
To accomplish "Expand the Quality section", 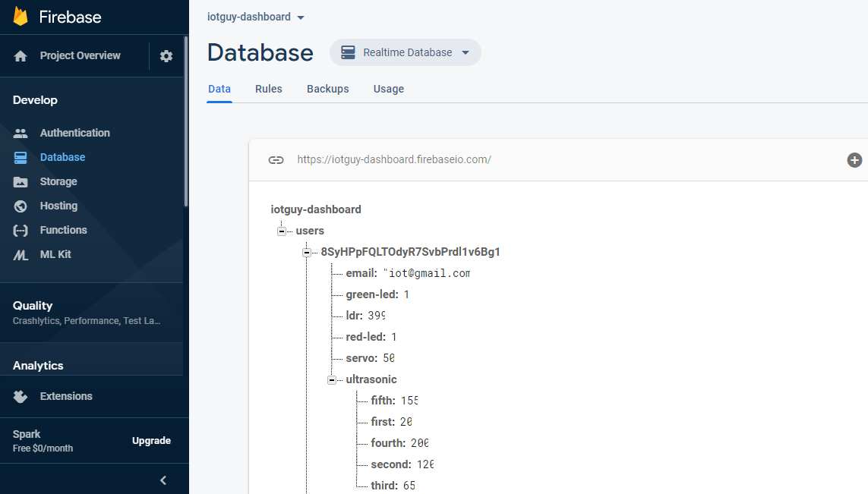I will point(91,313).
